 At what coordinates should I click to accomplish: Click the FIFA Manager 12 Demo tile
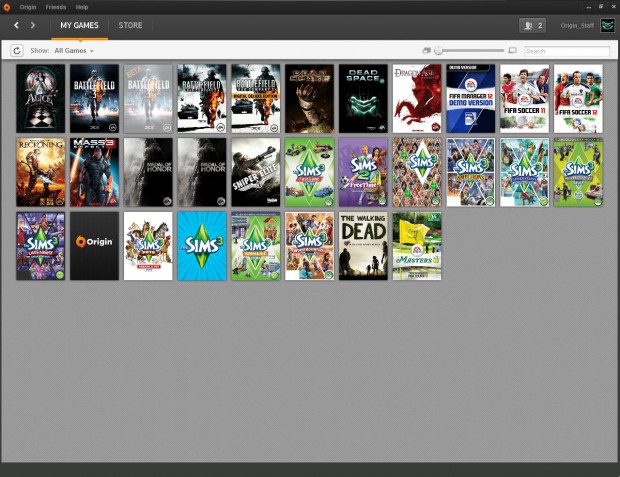470,99
